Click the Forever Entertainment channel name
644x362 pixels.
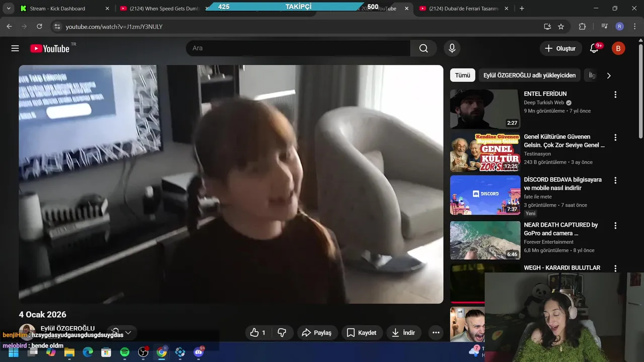tap(548, 242)
